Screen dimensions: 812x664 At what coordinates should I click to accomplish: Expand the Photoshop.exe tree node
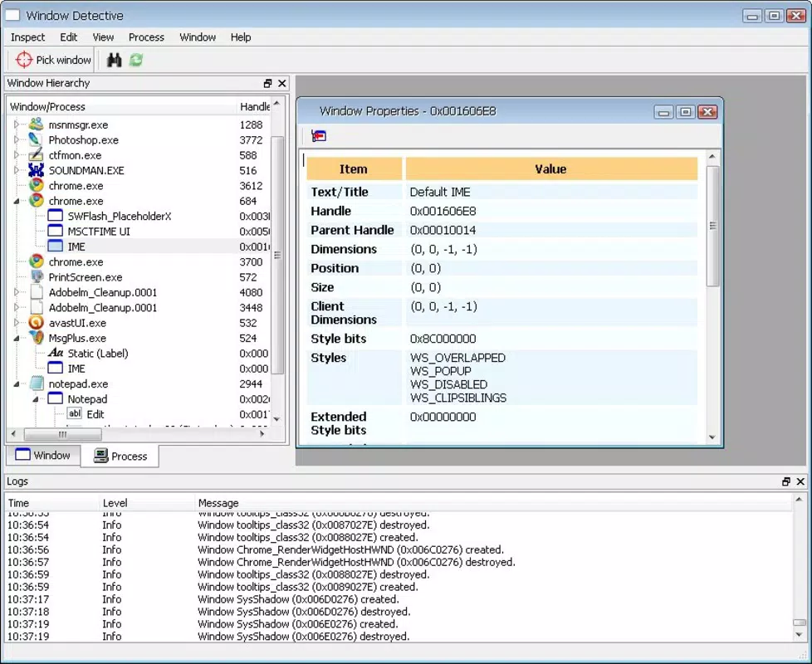pyautogui.click(x=16, y=139)
